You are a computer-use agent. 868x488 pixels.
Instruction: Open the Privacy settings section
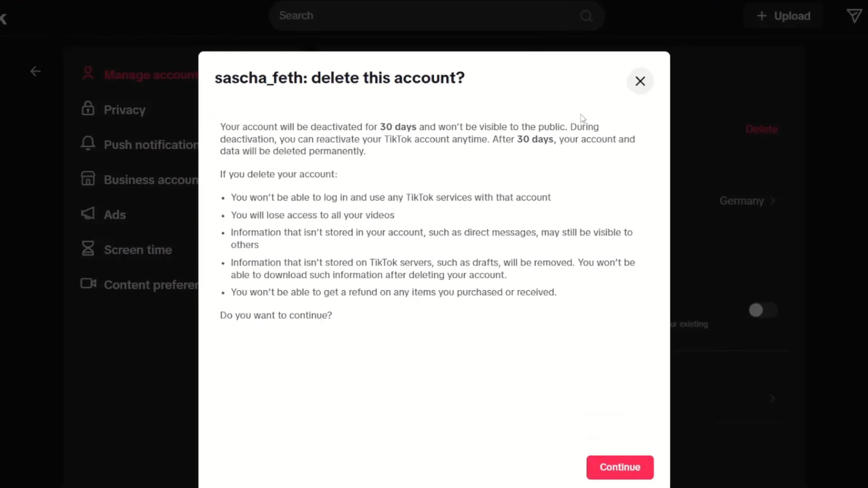[x=124, y=109]
